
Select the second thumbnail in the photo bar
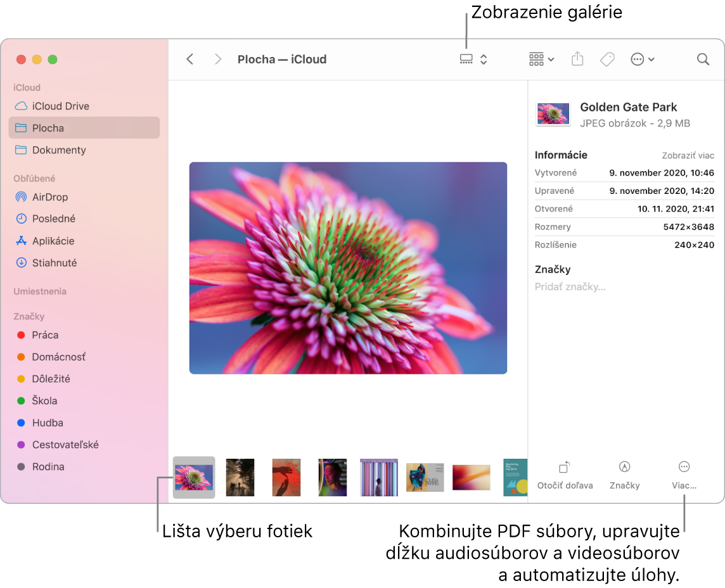click(x=240, y=477)
